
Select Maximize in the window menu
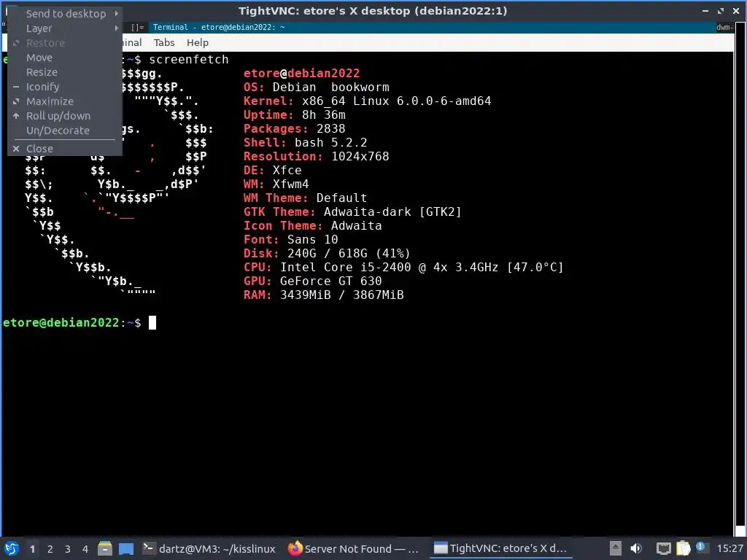65,101
